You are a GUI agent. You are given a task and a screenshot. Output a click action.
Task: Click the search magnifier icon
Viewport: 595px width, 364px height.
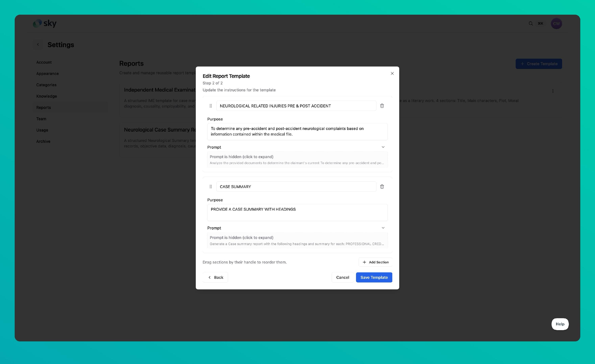coord(531,24)
